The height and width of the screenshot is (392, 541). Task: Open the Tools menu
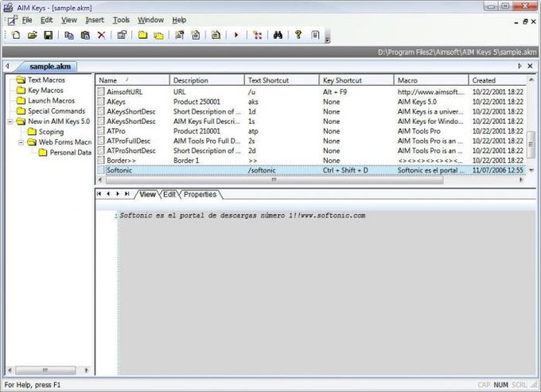(121, 19)
